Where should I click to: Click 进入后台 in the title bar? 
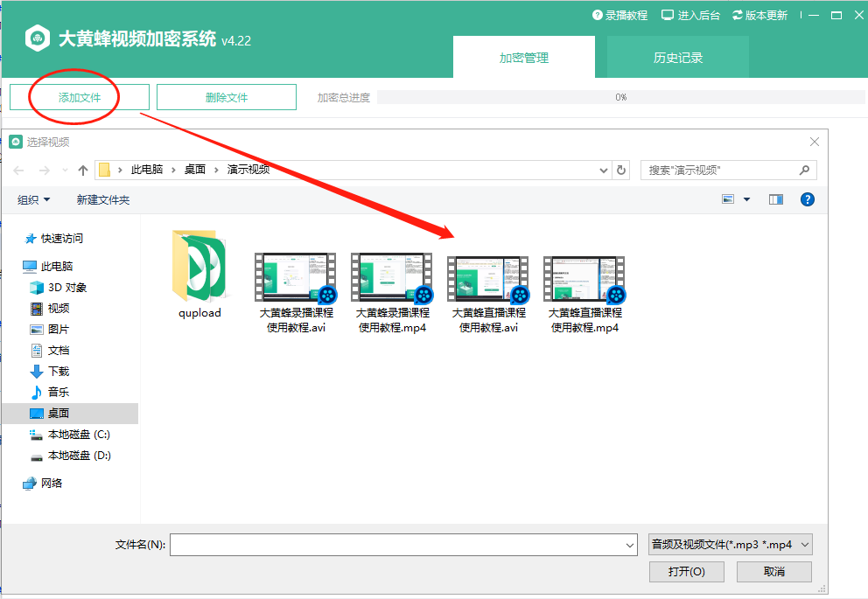[691, 15]
